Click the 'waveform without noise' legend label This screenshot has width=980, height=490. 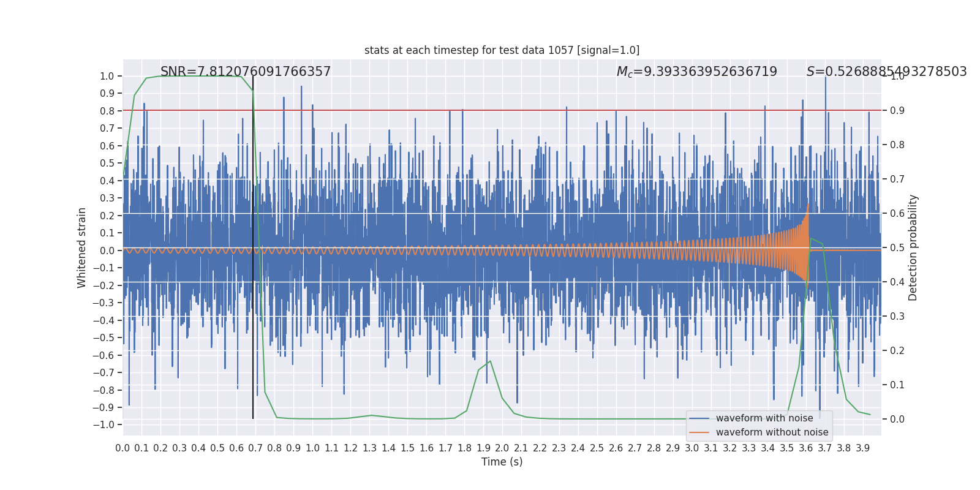click(x=771, y=432)
